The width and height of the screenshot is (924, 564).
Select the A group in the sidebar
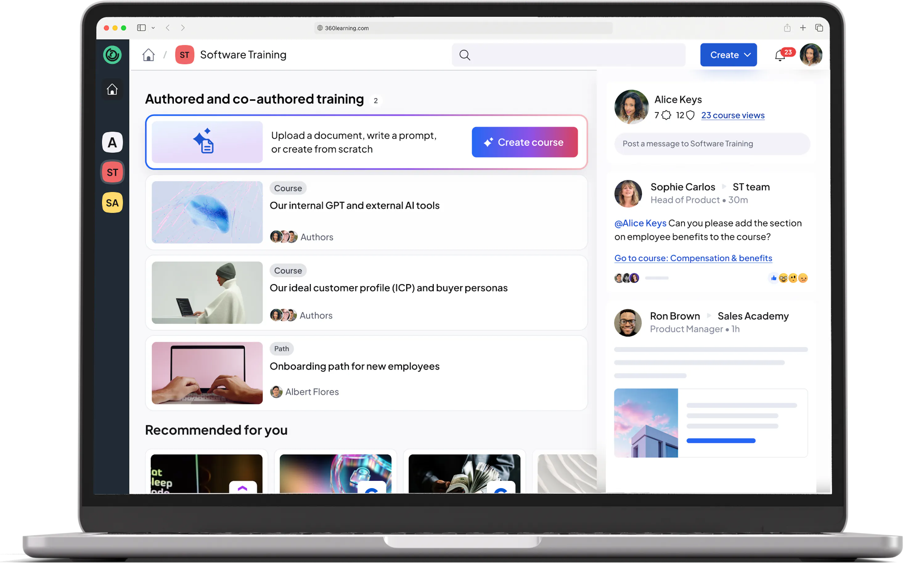coord(112,142)
